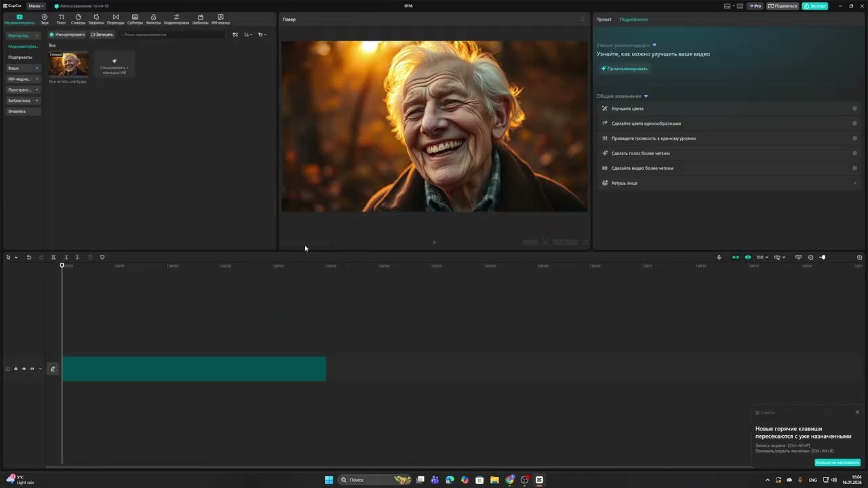The height and width of the screenshot is (488, 868).
Task: Switch to the Подробности tab
Action: tap(633, 20)
